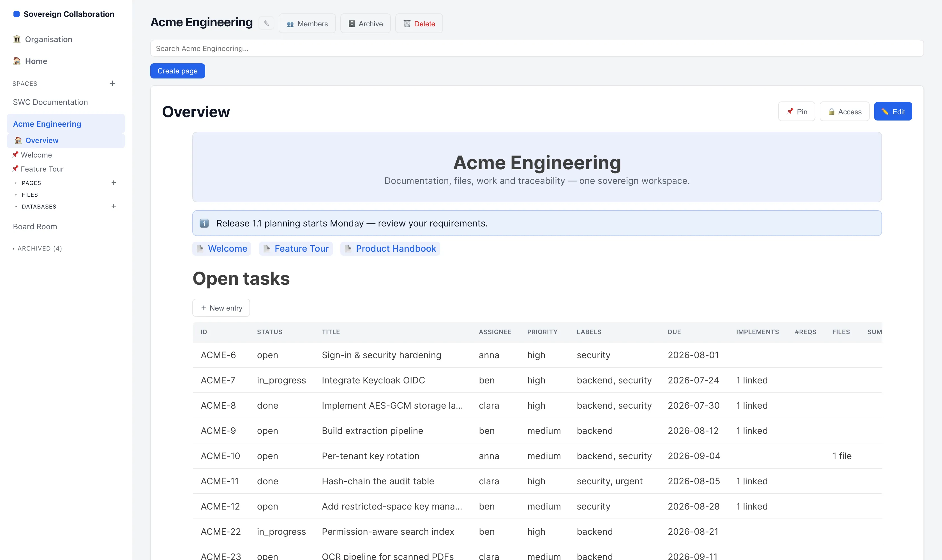Click the Home house icon in sidebar
The image size is (942, 560).
17,61
